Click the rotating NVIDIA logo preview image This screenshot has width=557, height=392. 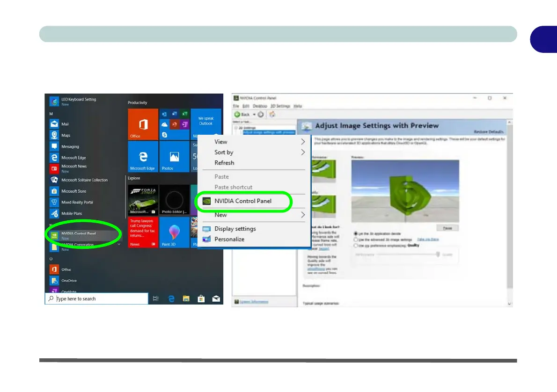tap(405, 191)
